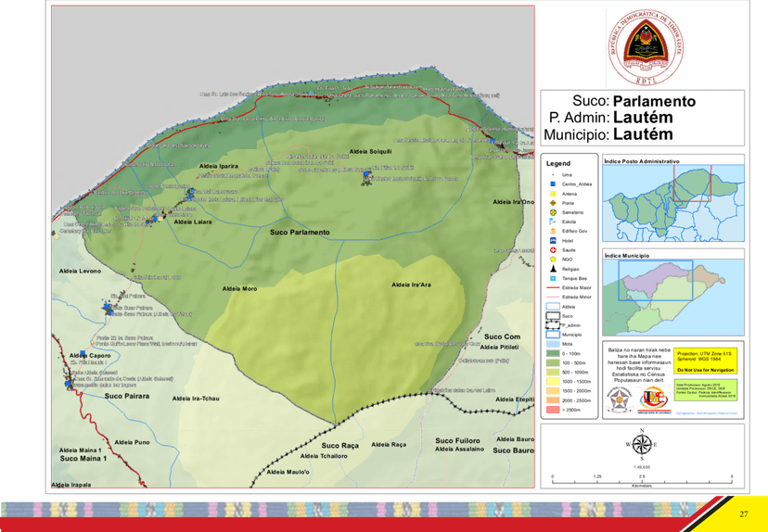Click the Centro_Aldeia blue square legend icon
768x532 pixels.
pos(553,184)
